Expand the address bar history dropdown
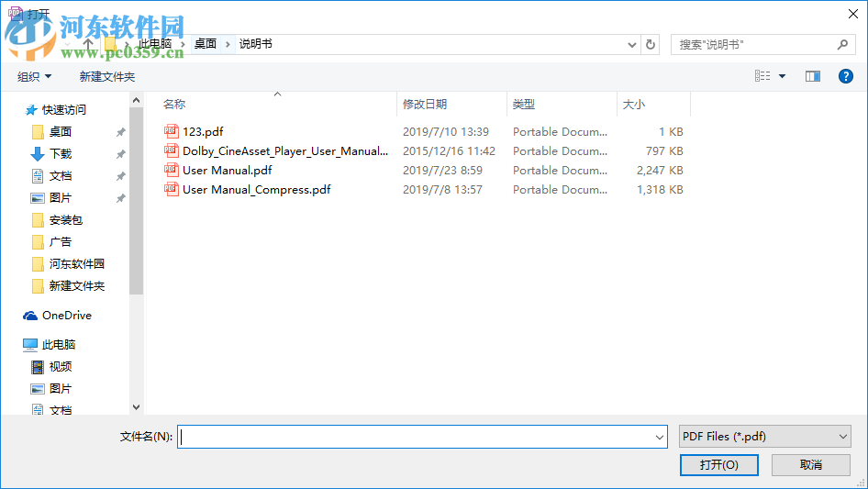 coord(631,45)
